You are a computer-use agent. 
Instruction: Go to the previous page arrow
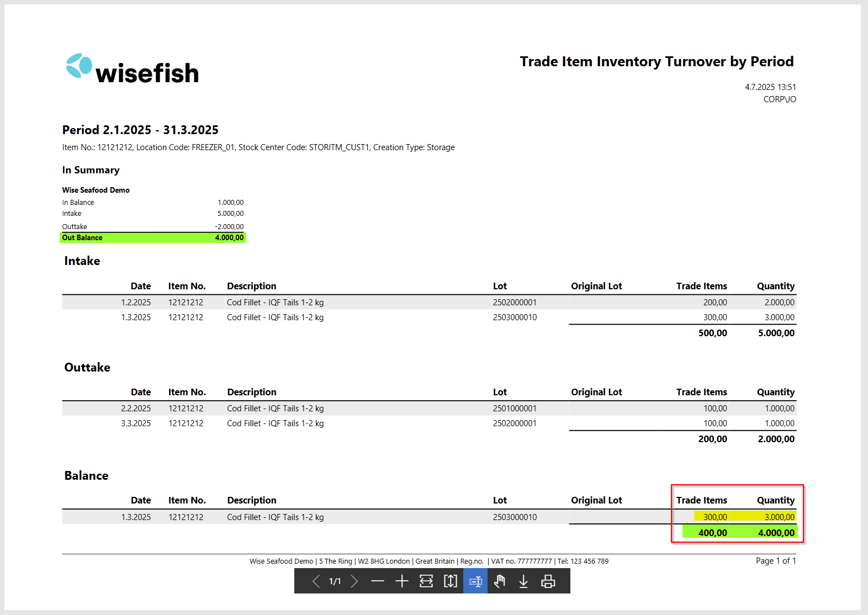click(316, 581)
